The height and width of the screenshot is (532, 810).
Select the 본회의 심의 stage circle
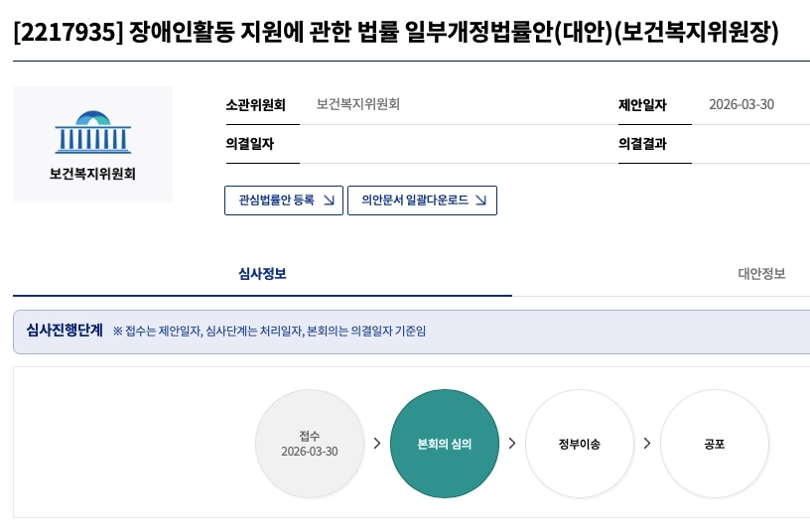(x=445, y=444)
